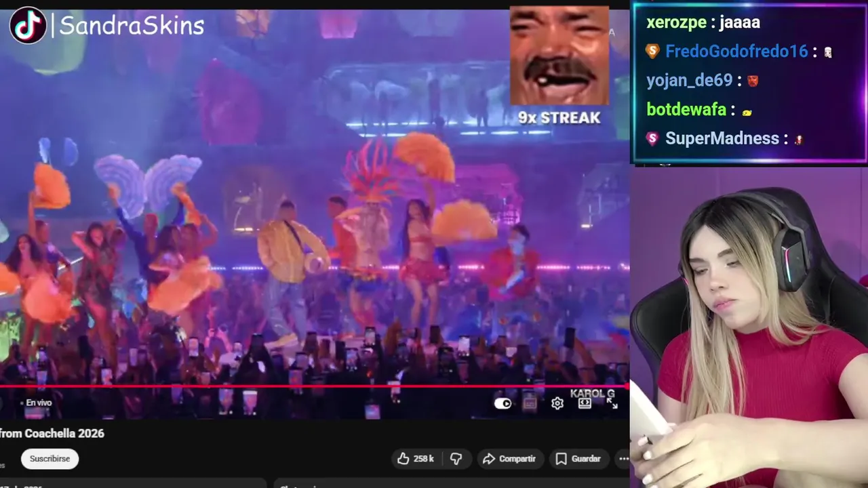The width and height of the screenshot is (868, 488).
Task: Click the KAROL G watermark text
Action: pos(592,394)
